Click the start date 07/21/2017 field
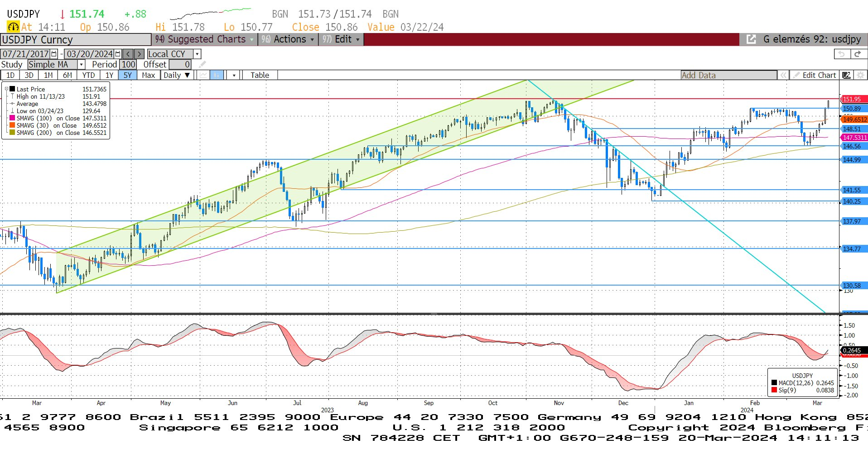This screenshot has height=463, width=868. (x=26, y=54)
